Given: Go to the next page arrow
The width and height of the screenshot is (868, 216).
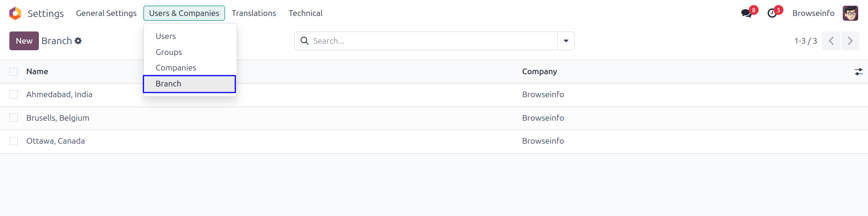Looking at the screenshot, I should (x=850, y=41).
